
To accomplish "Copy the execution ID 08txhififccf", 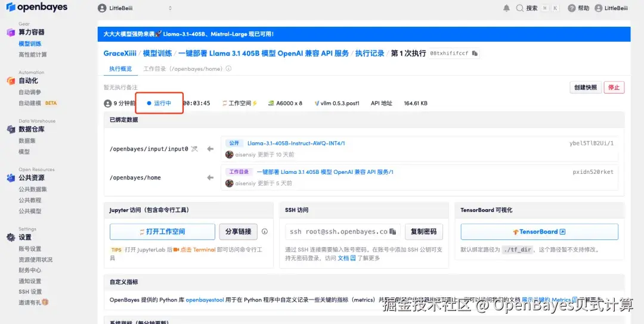I will 475,54.
